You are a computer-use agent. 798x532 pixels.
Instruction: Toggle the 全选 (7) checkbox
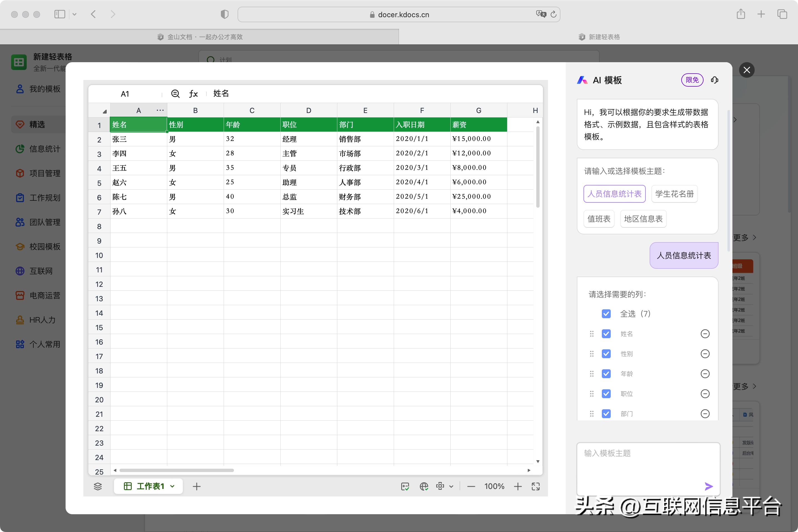(x=606, y=314)
